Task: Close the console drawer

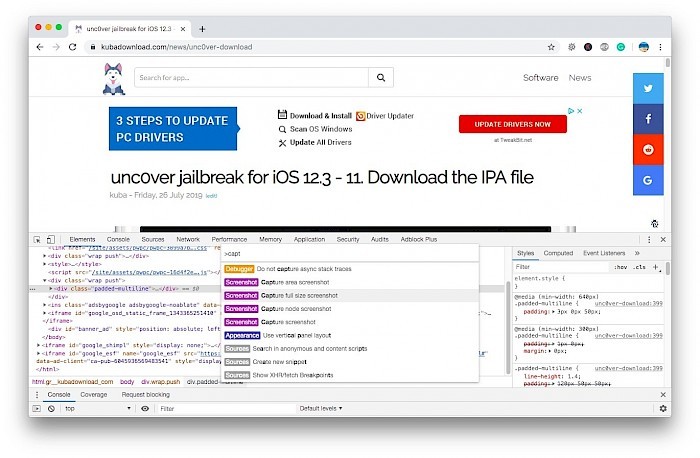Action: 663,395
